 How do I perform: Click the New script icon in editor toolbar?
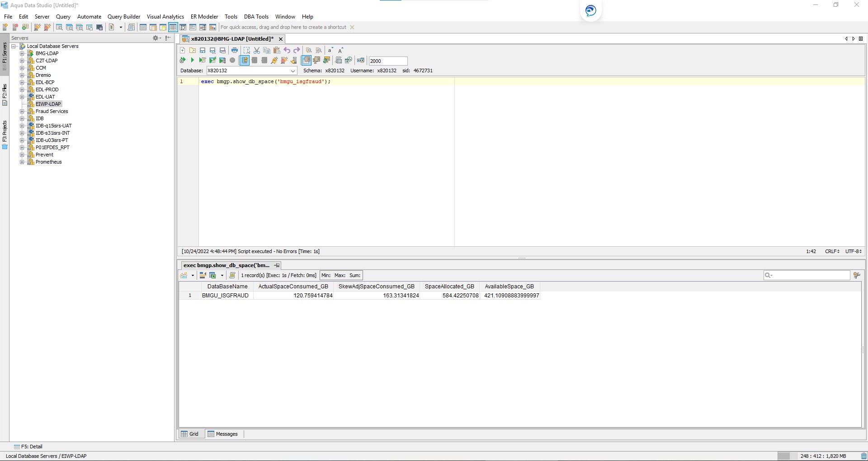coord(183,50)
